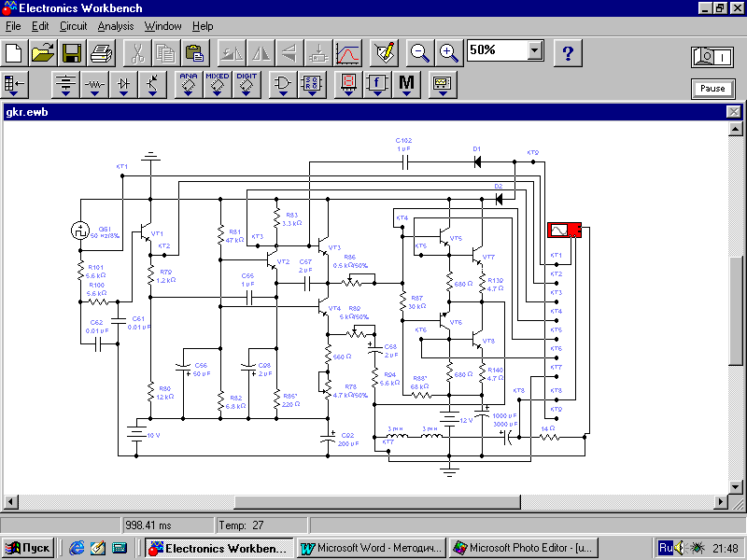Open the Circuit menu
The image size is (747, 560).
73,26
